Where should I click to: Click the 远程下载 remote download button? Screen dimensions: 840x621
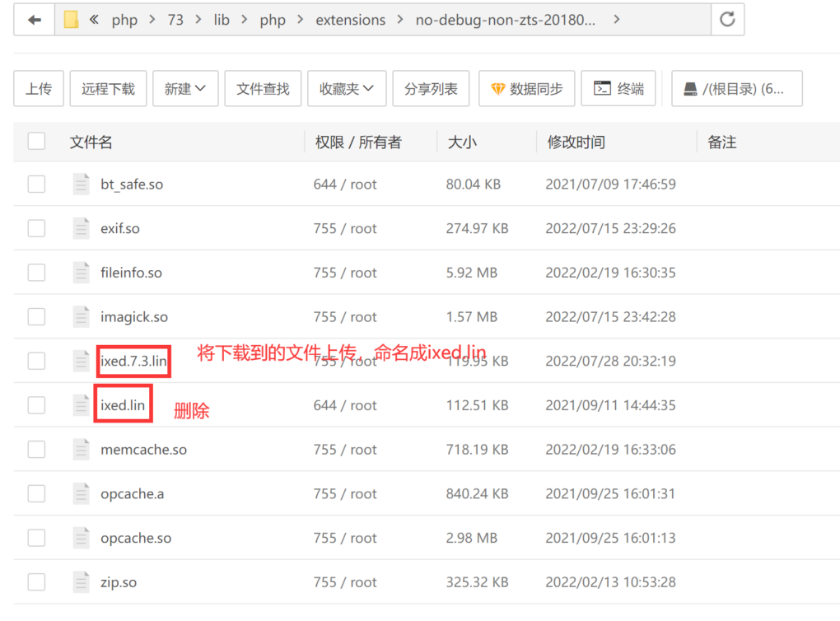[x=108, y=89]
